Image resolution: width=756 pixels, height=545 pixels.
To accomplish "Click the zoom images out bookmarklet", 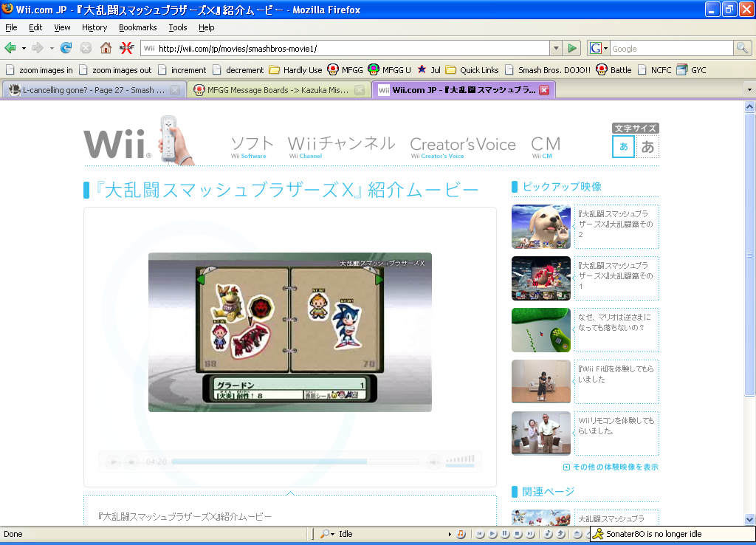I will (x=114, y=70).
